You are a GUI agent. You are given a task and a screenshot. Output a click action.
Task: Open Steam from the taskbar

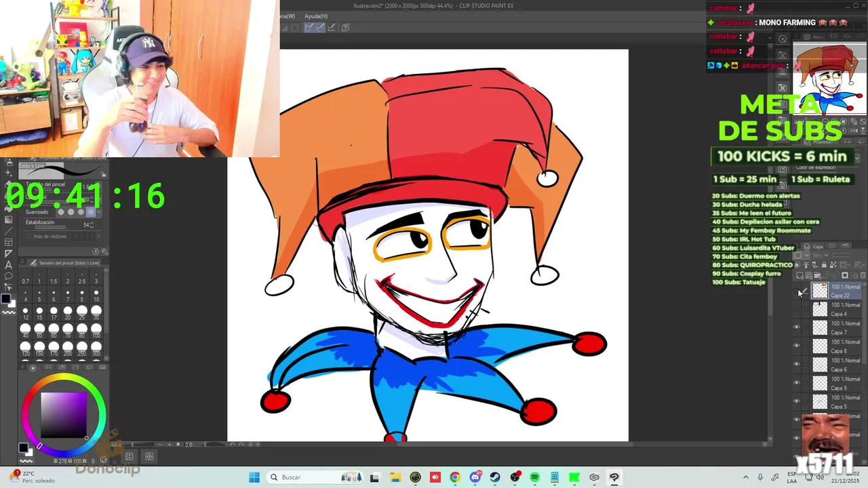(495, 477)
